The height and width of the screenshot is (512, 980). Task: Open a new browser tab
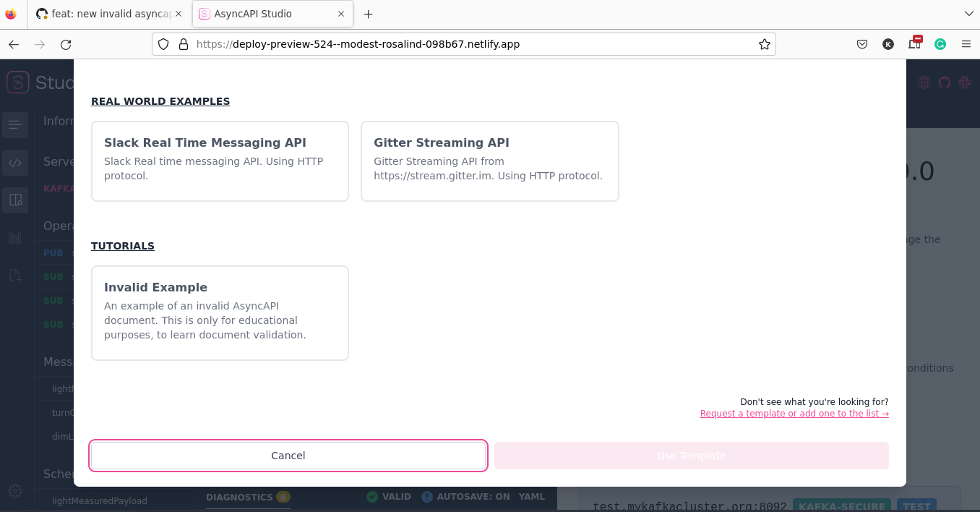[x=369, y=14]
